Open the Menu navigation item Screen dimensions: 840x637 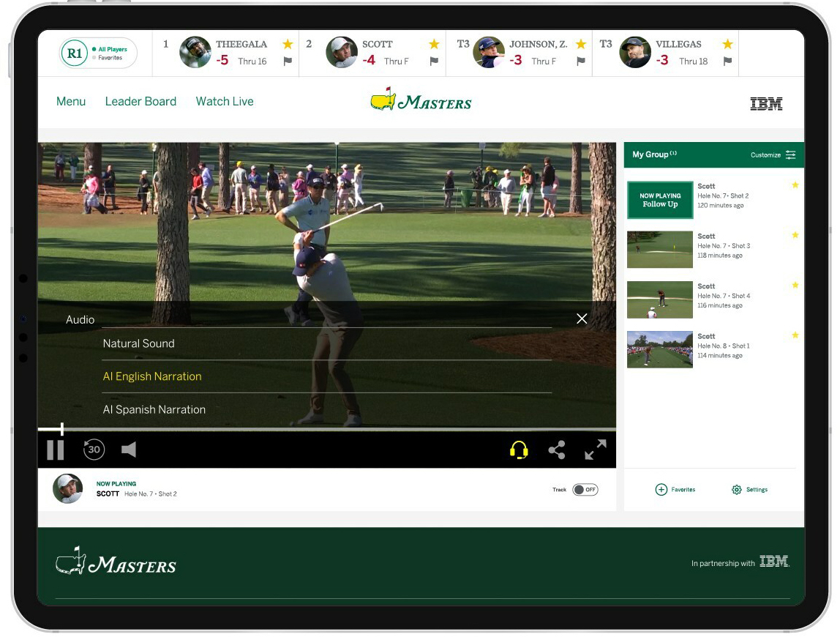pyautogui.click(x=70, y=101)
